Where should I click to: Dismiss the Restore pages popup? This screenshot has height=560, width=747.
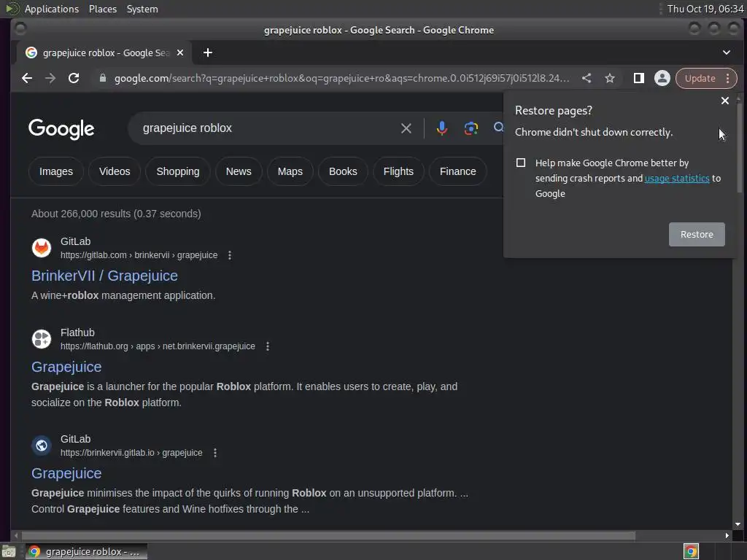(724, 101)
